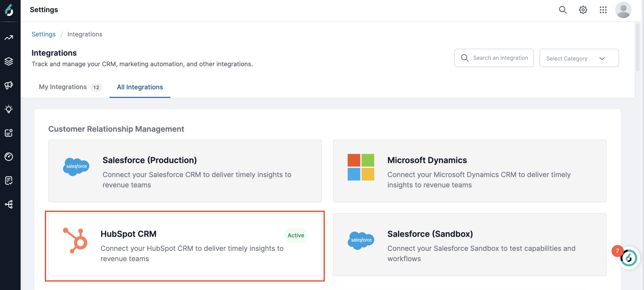Select the All Integrations tab
Viewport: 644px width, 290px height.
pyautogui.click(x=140, y=87)
